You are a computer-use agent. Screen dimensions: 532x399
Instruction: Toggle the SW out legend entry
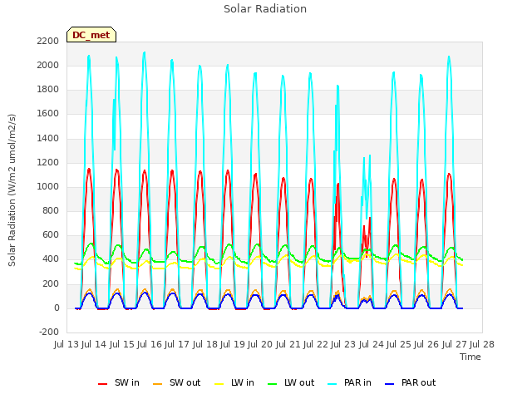tap(176, 383)
